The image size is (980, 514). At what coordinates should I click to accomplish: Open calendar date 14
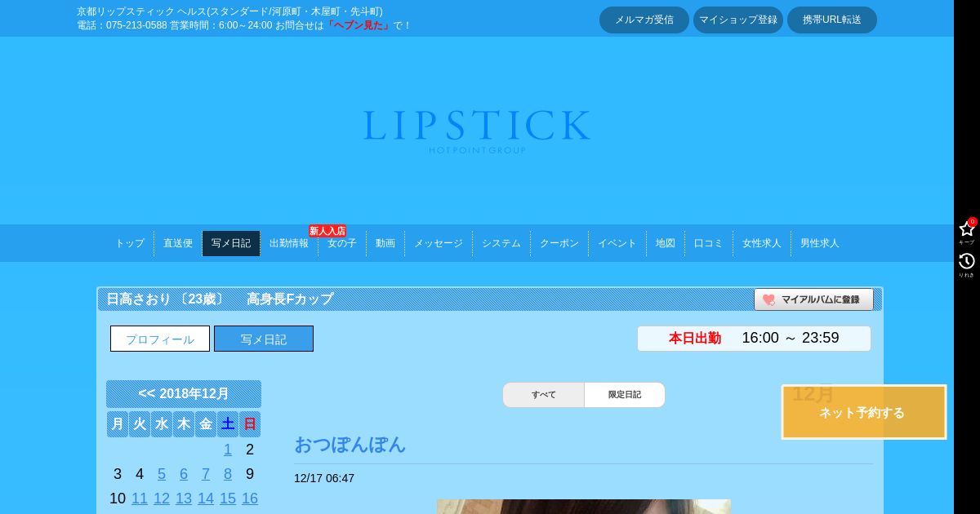206,498
